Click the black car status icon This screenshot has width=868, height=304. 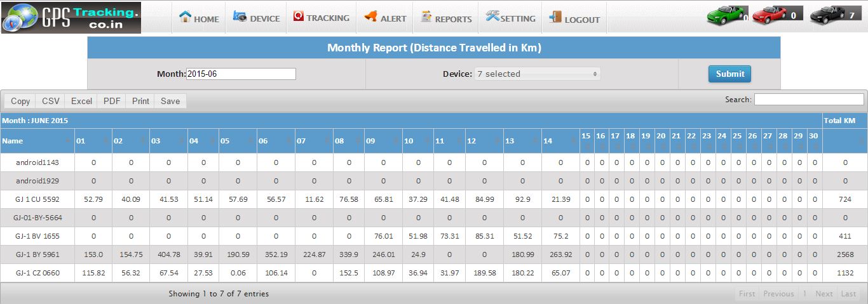(828, 14)
